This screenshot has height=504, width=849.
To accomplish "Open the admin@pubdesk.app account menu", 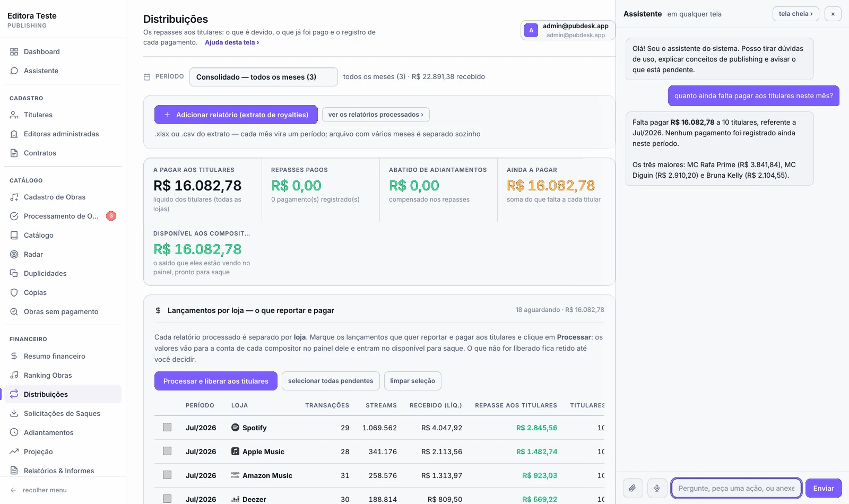I will click(x=568, y=30).
